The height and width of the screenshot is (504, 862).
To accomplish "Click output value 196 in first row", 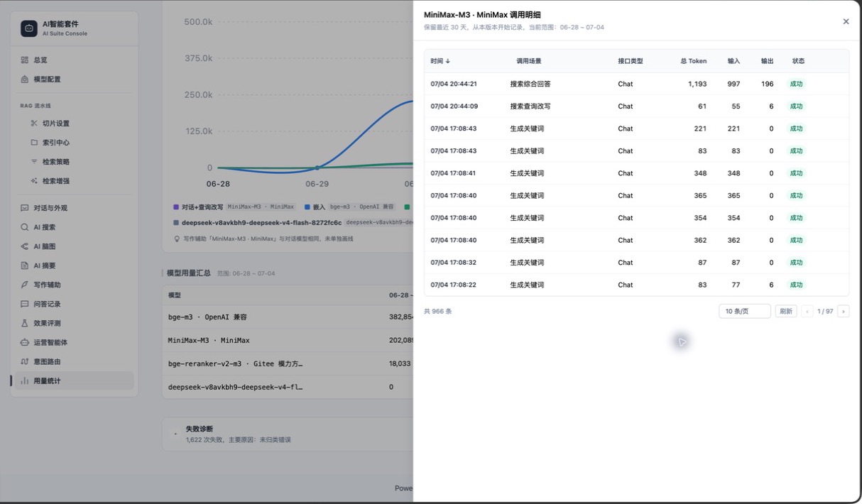I will pos(767,84).
